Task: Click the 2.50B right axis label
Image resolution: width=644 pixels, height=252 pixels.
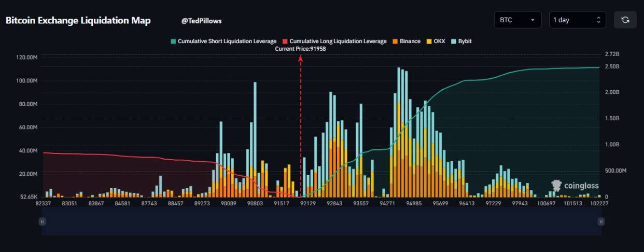Action: click(612, 66)
